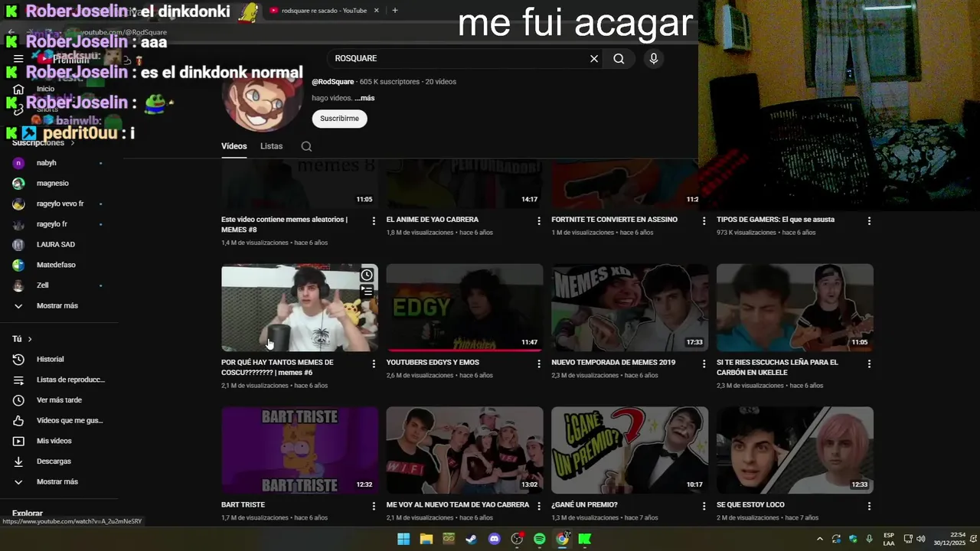This screenshot has height=551, width=980.
Task: Clear the ROSQUARE search text with the X
Action: (x=594, y=58)
